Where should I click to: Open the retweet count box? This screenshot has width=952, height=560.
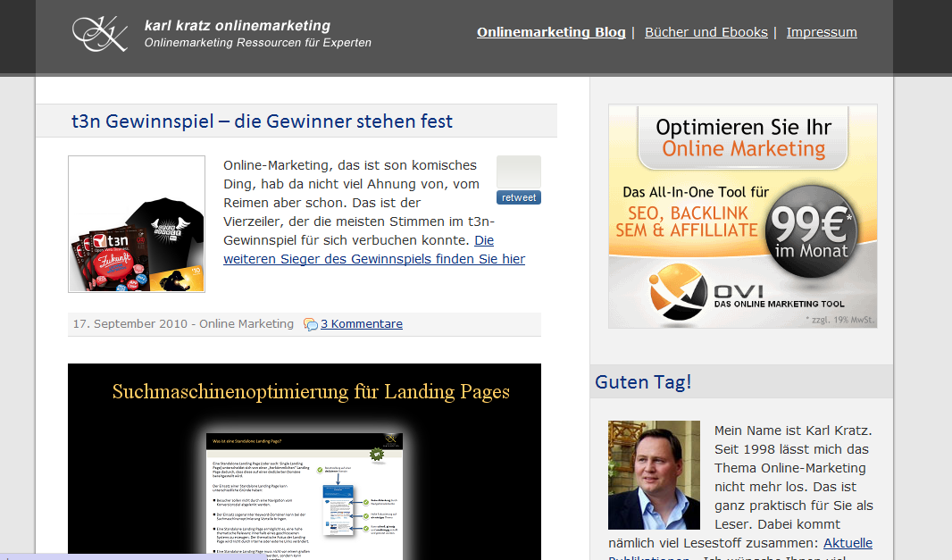point(519,172)
